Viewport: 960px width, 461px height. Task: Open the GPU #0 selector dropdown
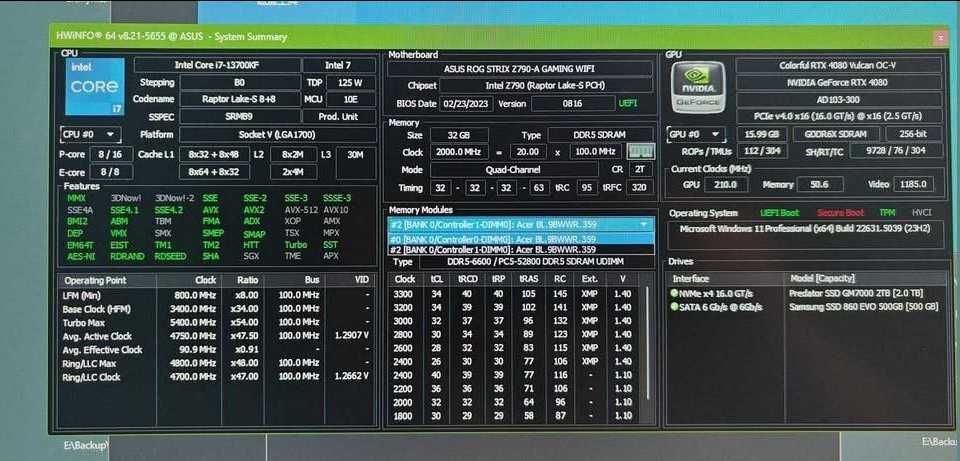point(696,134)
